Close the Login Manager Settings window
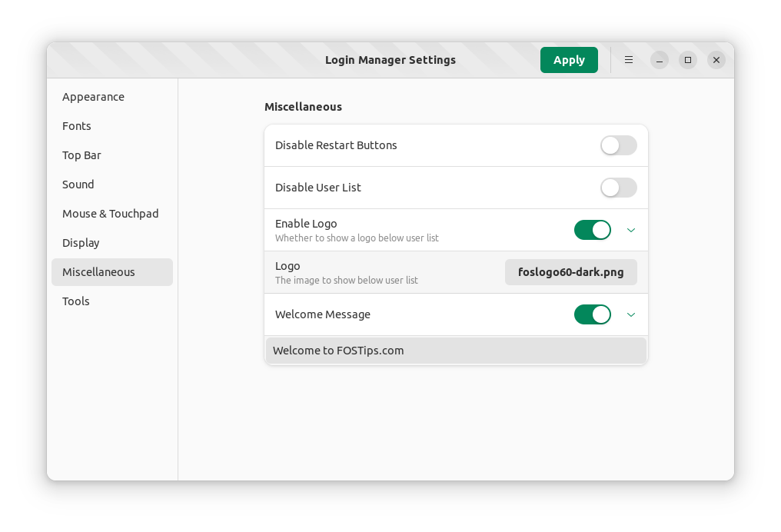Screen dimensions: 781x532 (716, 60)
